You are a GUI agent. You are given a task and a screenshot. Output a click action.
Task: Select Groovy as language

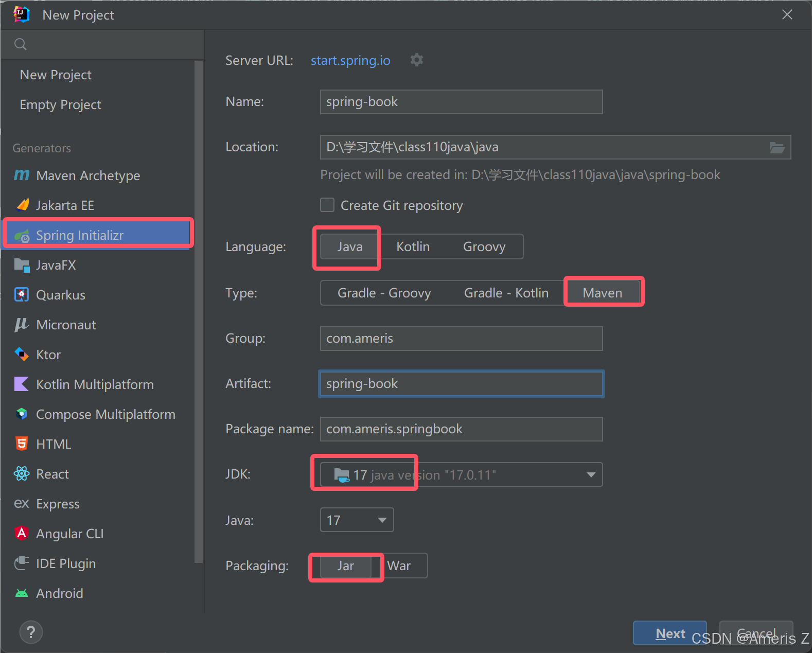[484, 247]
